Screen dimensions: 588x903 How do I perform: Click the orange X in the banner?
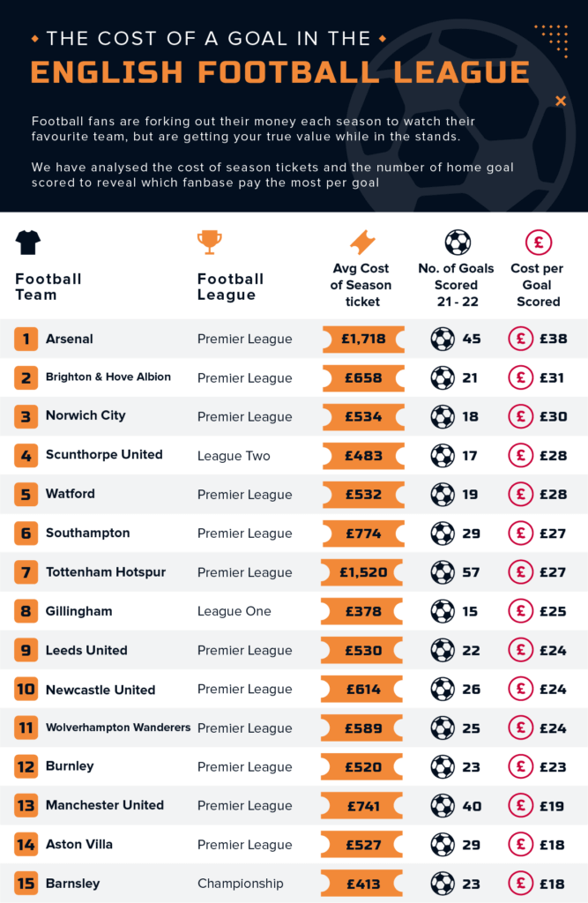[561, 101]
